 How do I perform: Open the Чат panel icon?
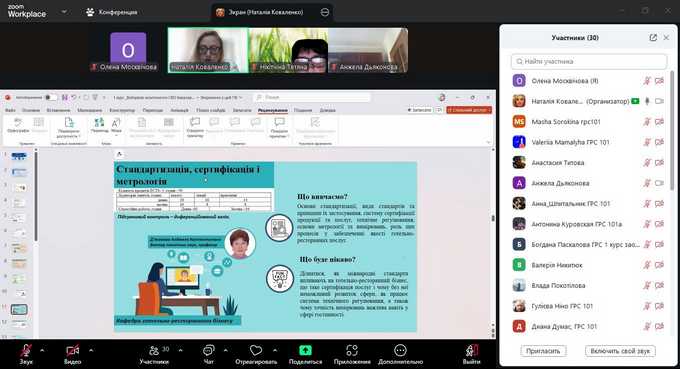[209, 350]
